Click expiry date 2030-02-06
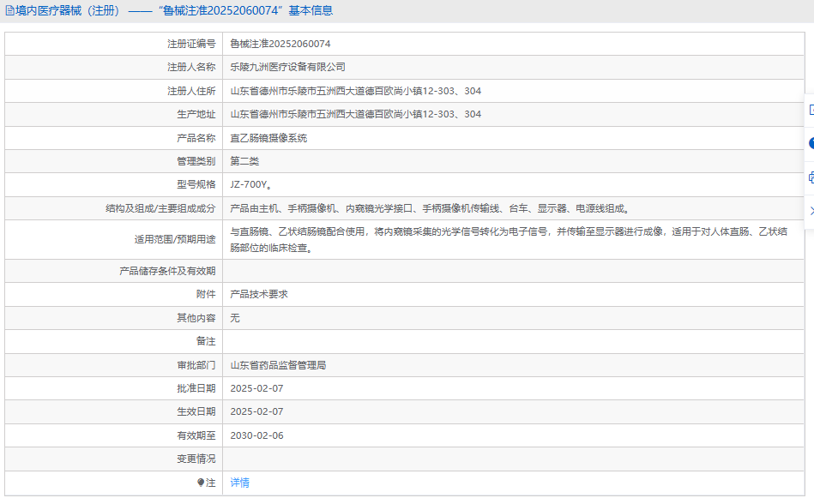This screenshot has width=814, height=504. [x=256, y=435]
